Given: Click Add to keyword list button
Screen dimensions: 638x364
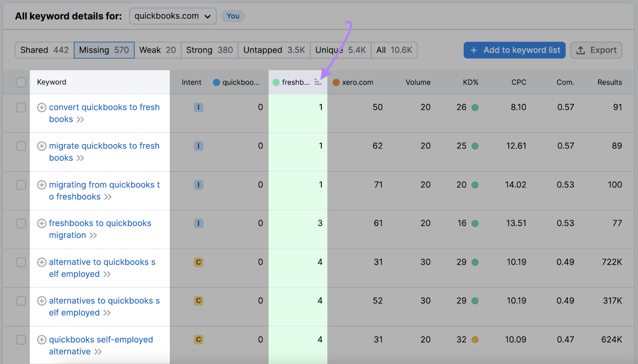Looking at the screenshot, I should pos(514,50).
